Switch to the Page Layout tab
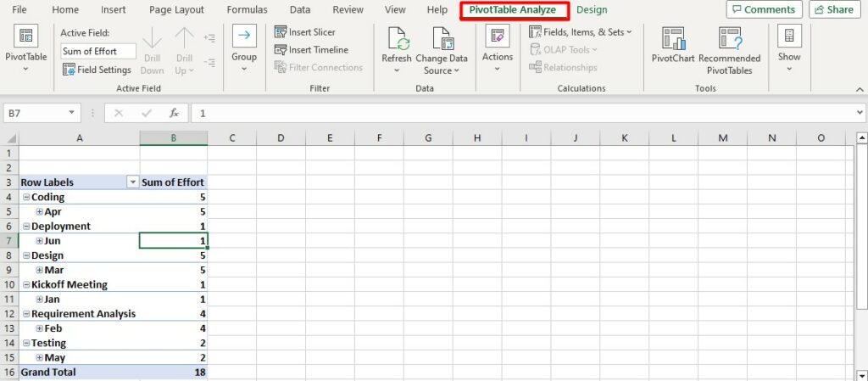 [x=176, y=9]
